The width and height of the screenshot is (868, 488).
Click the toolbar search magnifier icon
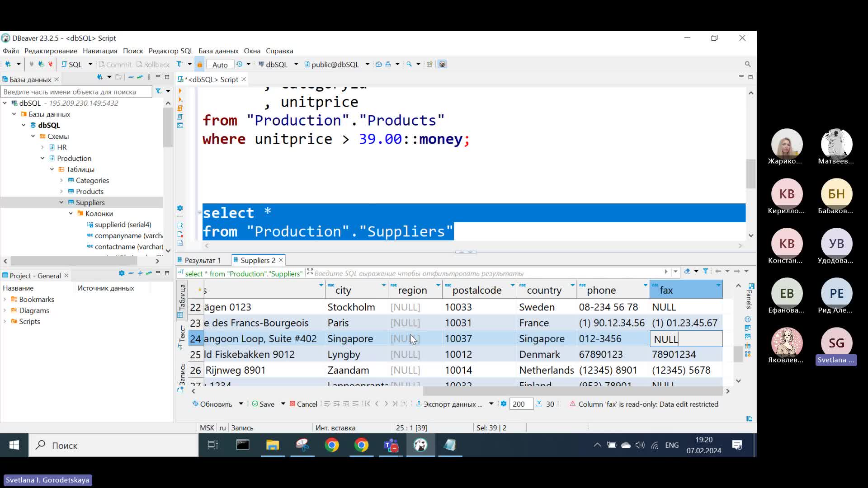point(409,64)
